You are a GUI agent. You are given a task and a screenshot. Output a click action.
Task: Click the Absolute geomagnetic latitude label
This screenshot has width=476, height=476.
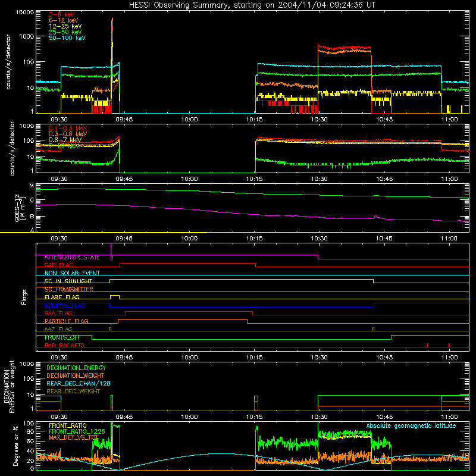[x=411, y=425]
